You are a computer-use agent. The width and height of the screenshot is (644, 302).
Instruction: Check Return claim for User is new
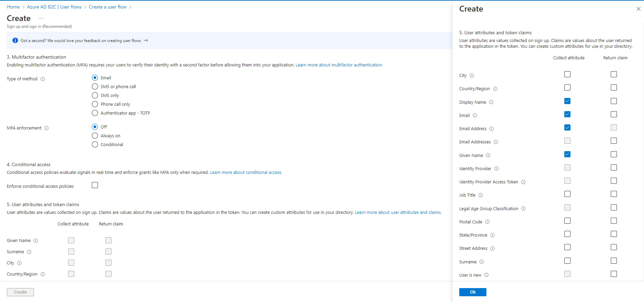click(x=614, y=274)
